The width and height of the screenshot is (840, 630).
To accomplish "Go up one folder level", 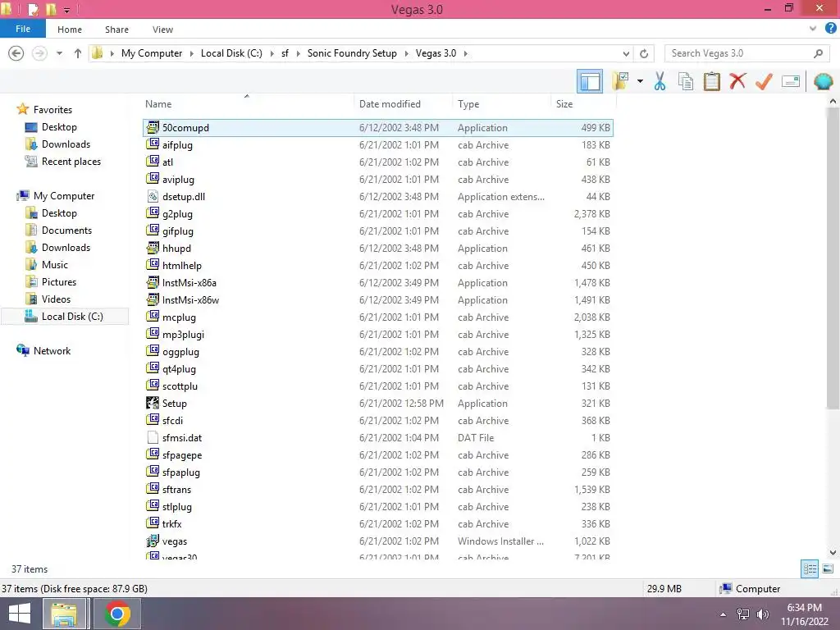I will tap(78, 53).
